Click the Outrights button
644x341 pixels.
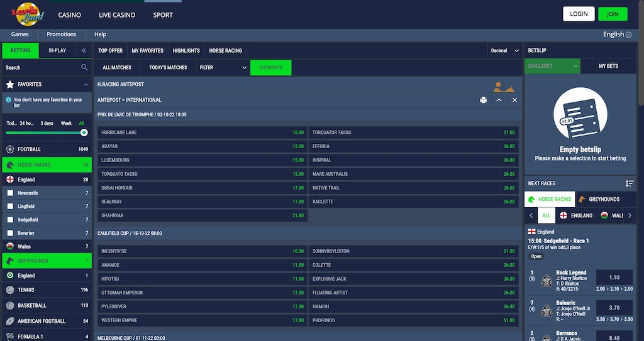point(270,67)
